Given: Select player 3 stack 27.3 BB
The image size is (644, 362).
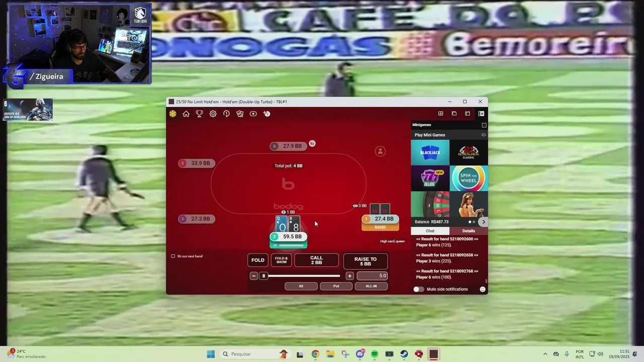Looking at the screenshot, I should coord(197,219).
